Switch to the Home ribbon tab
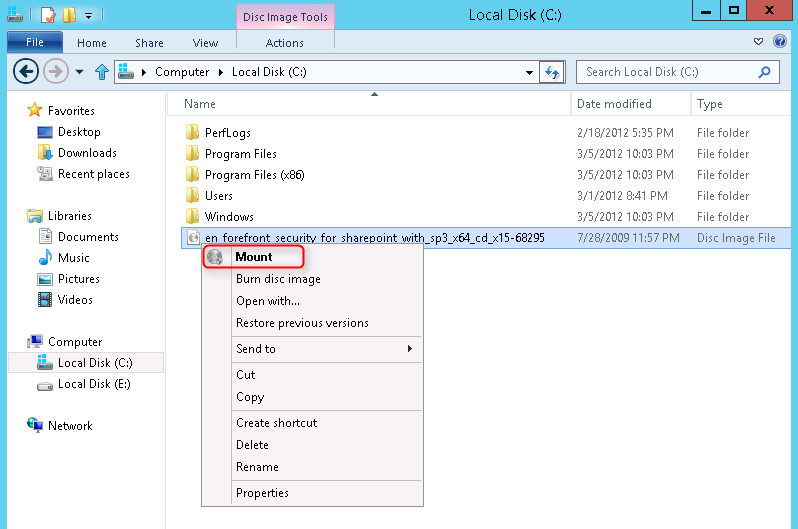Viewport: 798px width, 529px height. pyautogui.click(x=92, y=43)
